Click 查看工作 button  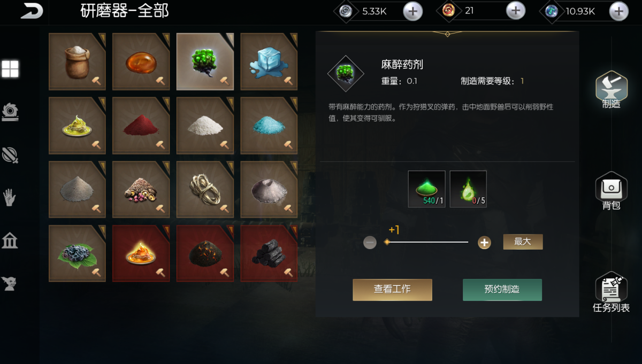coord(392,289)
